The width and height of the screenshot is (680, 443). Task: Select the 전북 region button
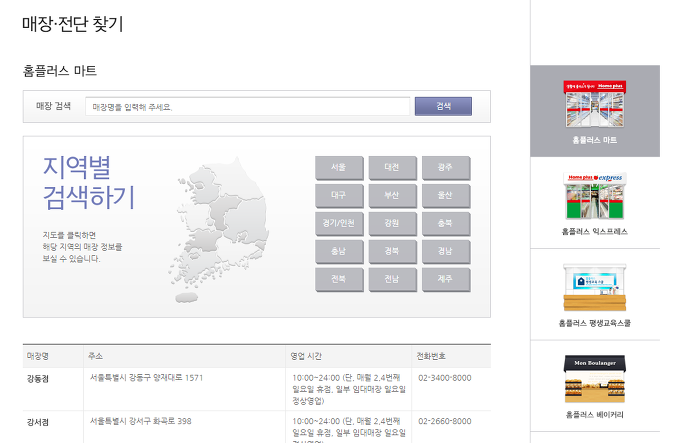click(x=339, y=280)
